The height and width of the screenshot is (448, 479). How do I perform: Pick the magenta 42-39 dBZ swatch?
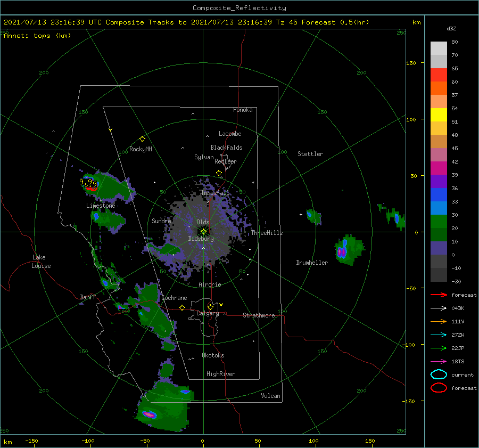[439, 168]
